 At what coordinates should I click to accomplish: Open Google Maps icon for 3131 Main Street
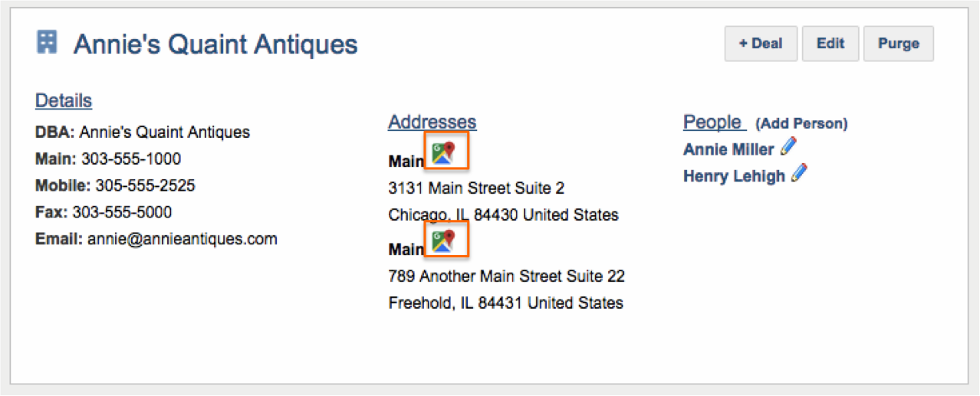(x=444, y=152)
